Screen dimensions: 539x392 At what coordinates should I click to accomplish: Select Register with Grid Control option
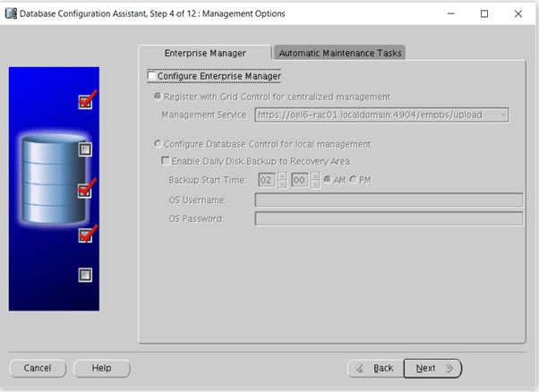pos(159,97)
